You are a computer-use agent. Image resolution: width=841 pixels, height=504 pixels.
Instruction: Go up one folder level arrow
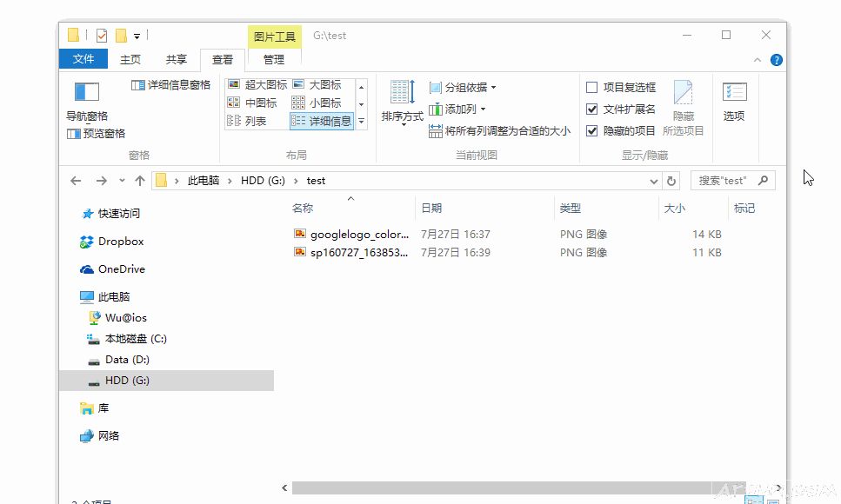click(140, 181)
